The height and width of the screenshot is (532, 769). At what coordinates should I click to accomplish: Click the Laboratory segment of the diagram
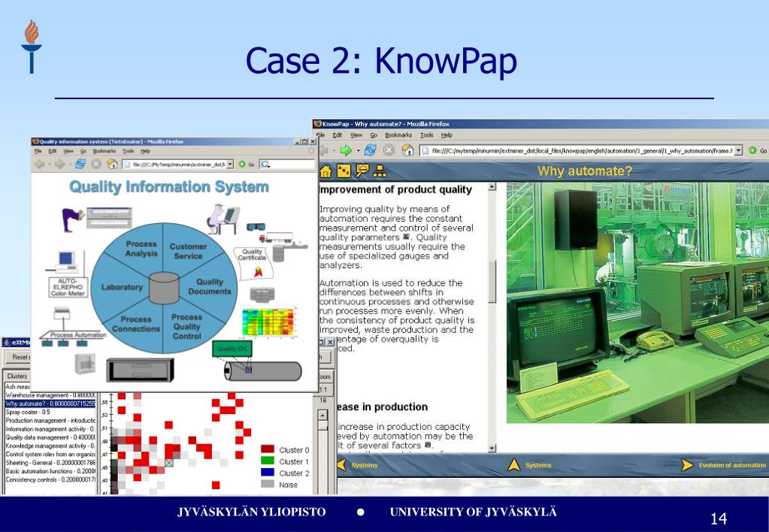click(x=122, y=287)
